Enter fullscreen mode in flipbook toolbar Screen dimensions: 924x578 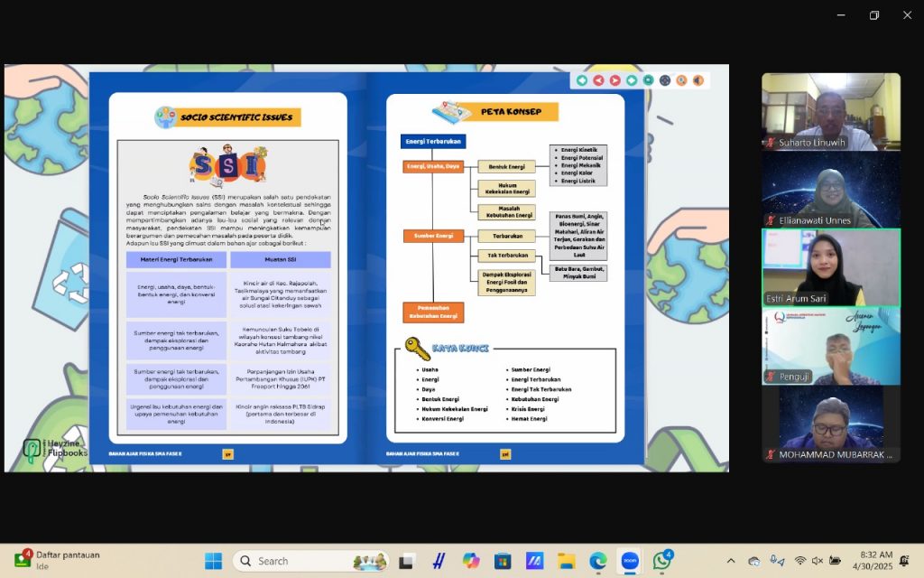pos(665,80)
